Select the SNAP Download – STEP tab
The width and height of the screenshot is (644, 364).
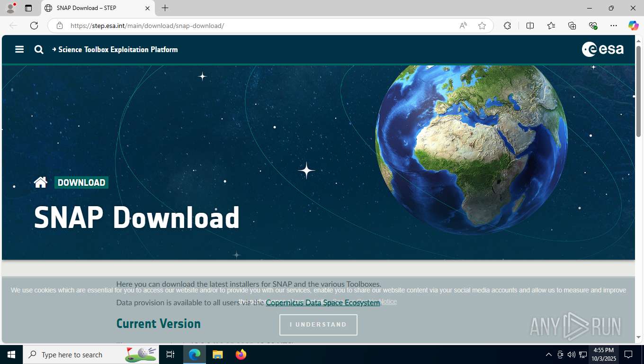97,8
